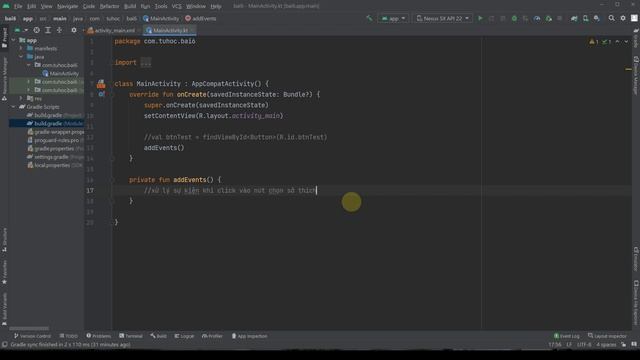
Task: Click the Profile app gauge icon
Action: (x=537, y=18)
